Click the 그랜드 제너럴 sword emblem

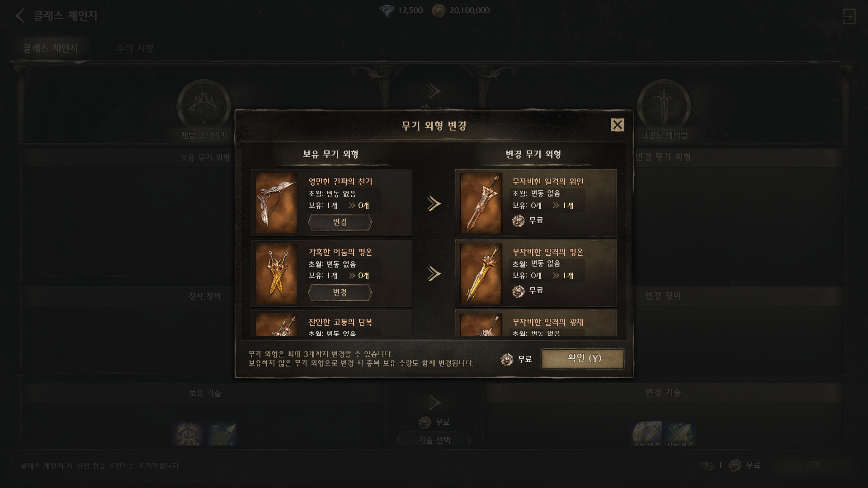click(664, 107)
